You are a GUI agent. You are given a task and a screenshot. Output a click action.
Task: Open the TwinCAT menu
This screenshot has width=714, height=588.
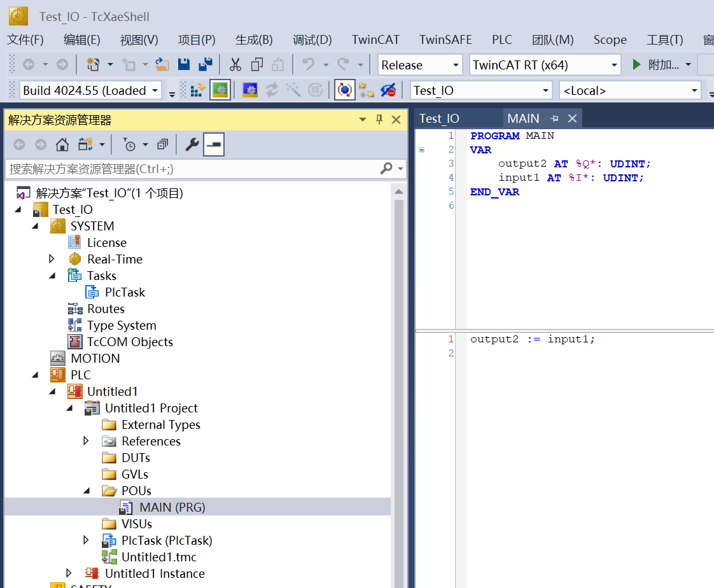[x=375, y=39]
